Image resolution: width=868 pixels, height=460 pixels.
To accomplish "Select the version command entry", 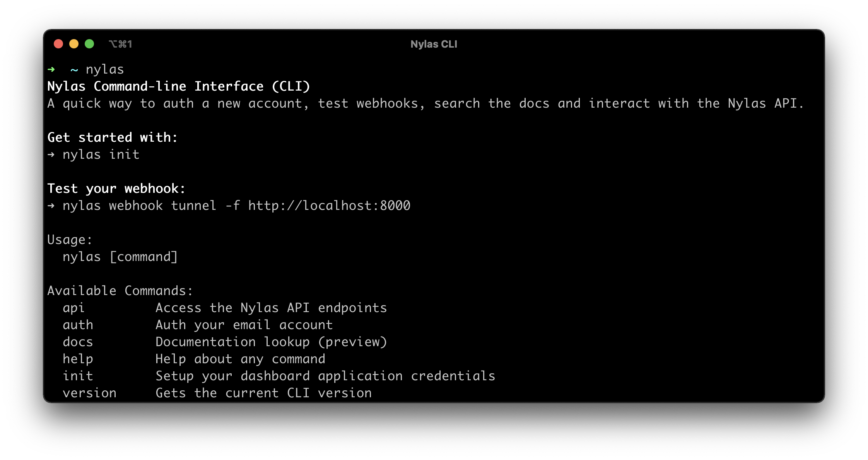I will point(90,393).
